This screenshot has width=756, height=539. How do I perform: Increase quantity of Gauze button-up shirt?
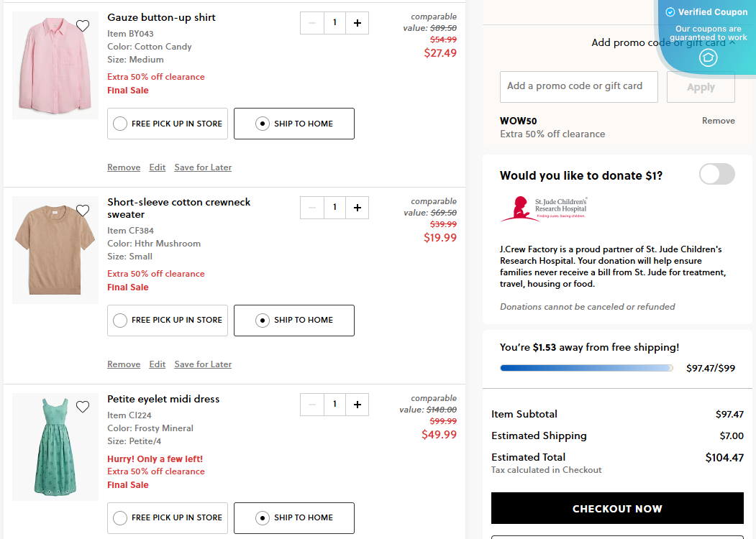point(357,23)
